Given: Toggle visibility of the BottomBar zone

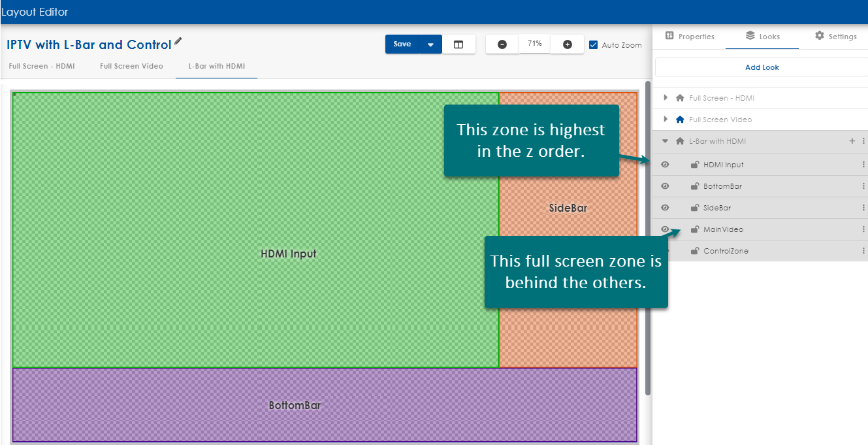Looking at the screenshot, I should coord(665,186).
